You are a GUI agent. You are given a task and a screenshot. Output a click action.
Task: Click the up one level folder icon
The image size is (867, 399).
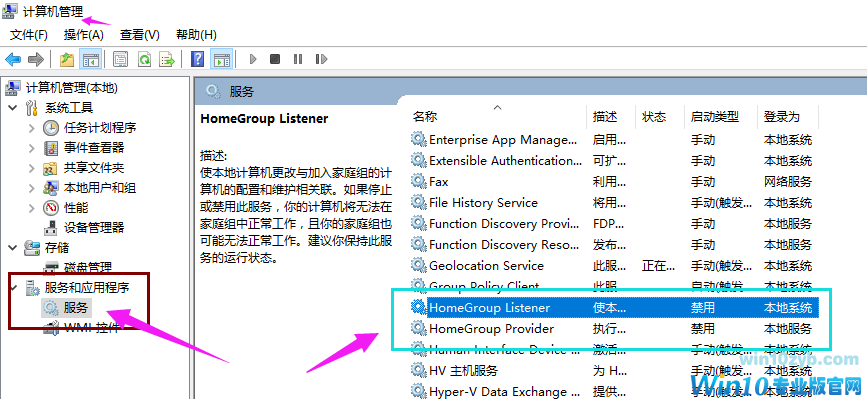tap(67, 59)
